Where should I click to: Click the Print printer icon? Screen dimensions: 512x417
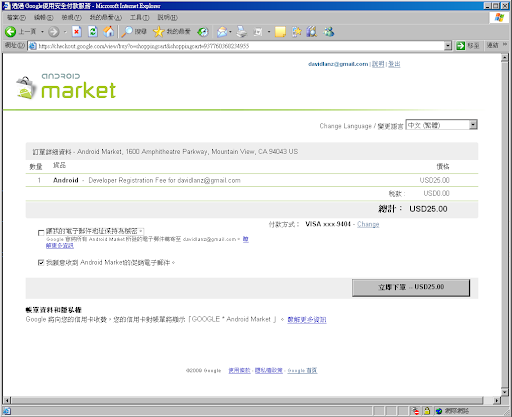[242, 32]
